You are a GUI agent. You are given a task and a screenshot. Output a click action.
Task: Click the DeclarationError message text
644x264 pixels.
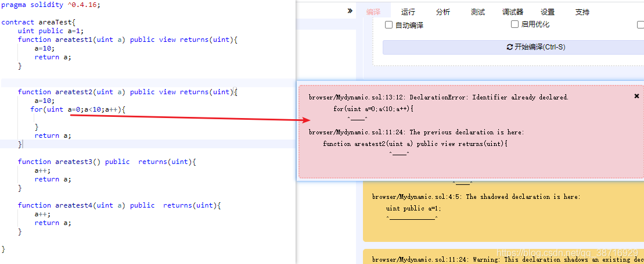click(x=438, y=98)
